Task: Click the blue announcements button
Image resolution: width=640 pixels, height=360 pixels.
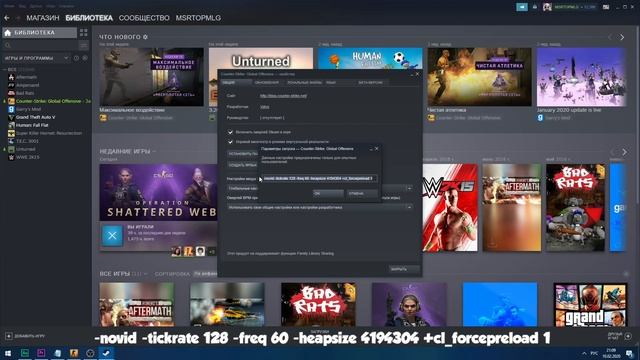Action: (x=522, y=7)
